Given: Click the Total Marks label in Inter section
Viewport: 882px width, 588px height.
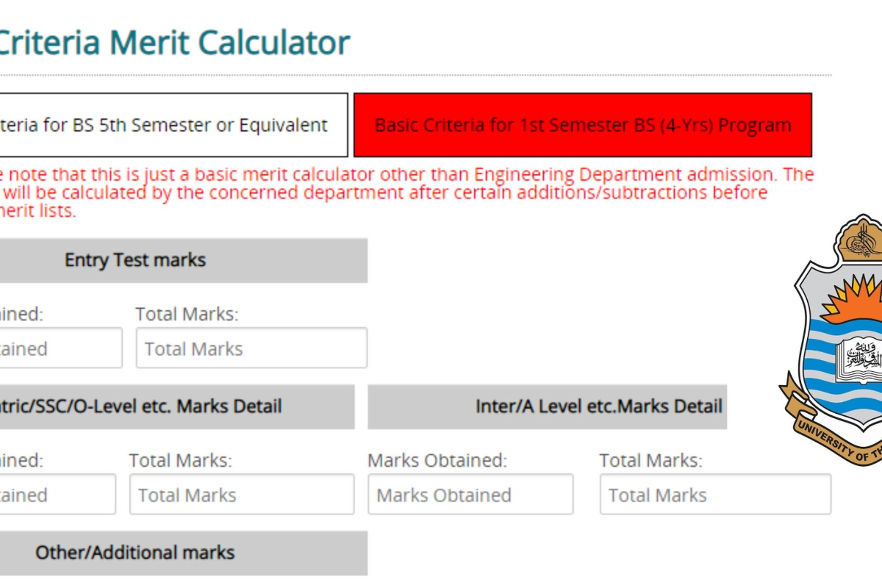Looking at the screenshot, I should (649, 460).
